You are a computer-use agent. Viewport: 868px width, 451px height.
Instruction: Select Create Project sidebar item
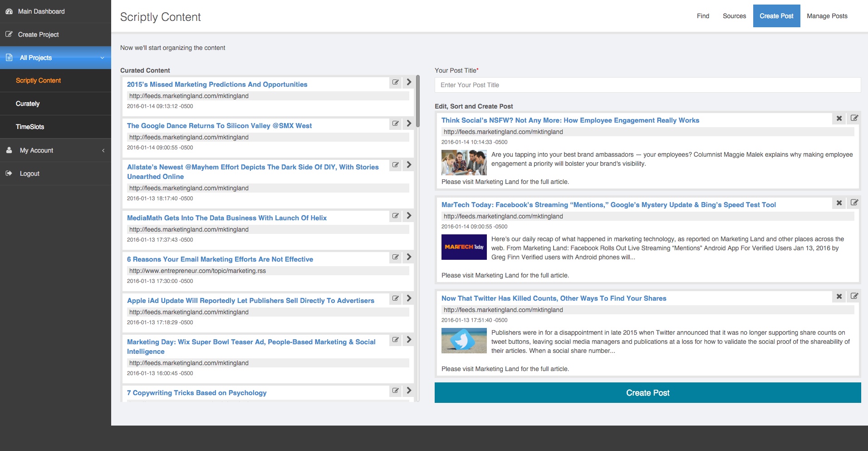[x=55, y=35]
